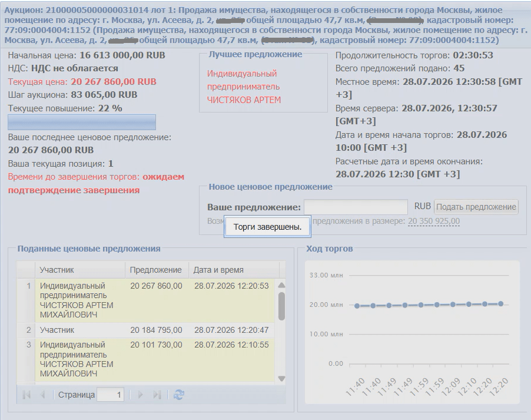The height and width of the screenshot is (420, 531).
Task: Click the 'Текущее повышение' progress bar
Action: [82, 122]
